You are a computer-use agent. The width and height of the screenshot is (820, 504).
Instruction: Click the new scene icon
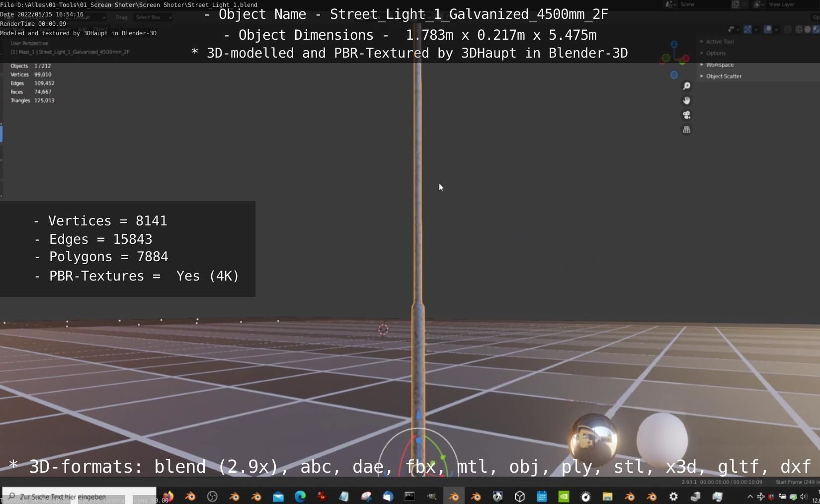pyautogui.click(x=736, y=4)
